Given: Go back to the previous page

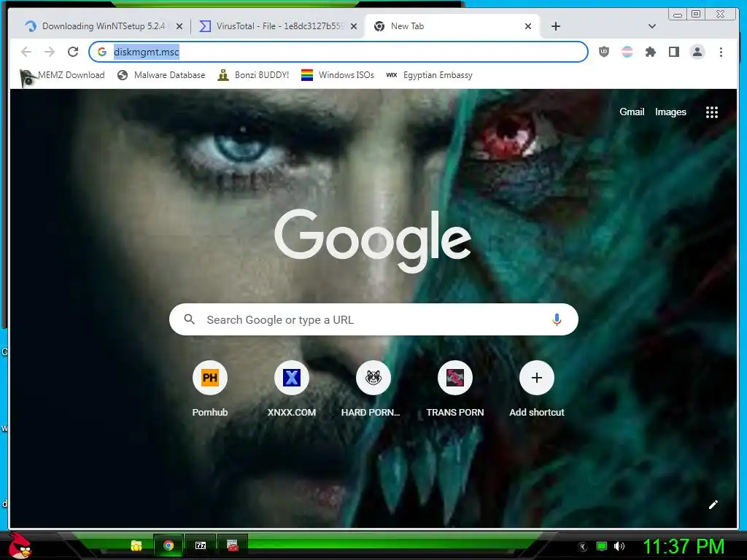Looking at the screenshot, I should [26, 52].
